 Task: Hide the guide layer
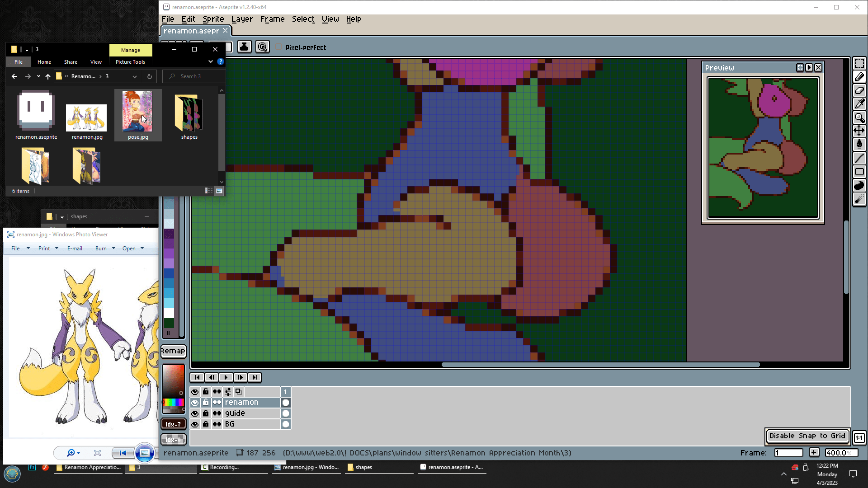tap(195, 413)
